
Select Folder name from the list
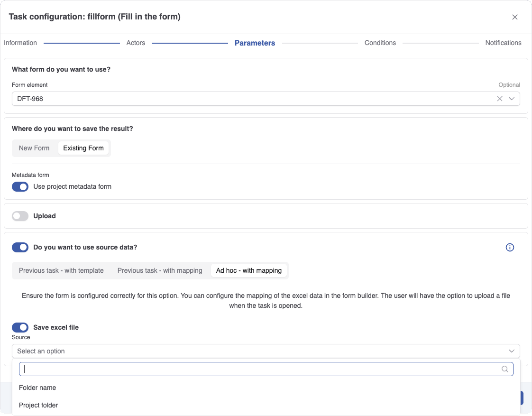37,388
